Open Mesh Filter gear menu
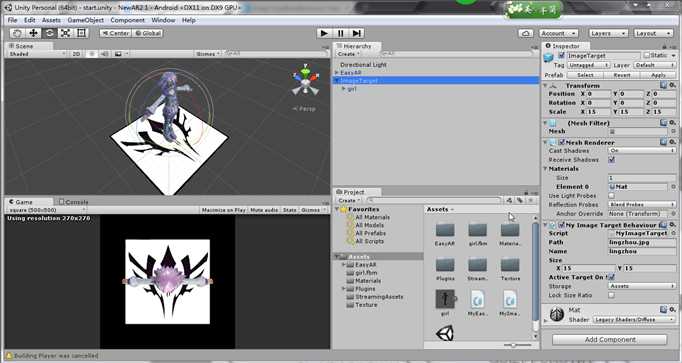The width and height of the screenshot is (682, 363). tap(672, 123)
